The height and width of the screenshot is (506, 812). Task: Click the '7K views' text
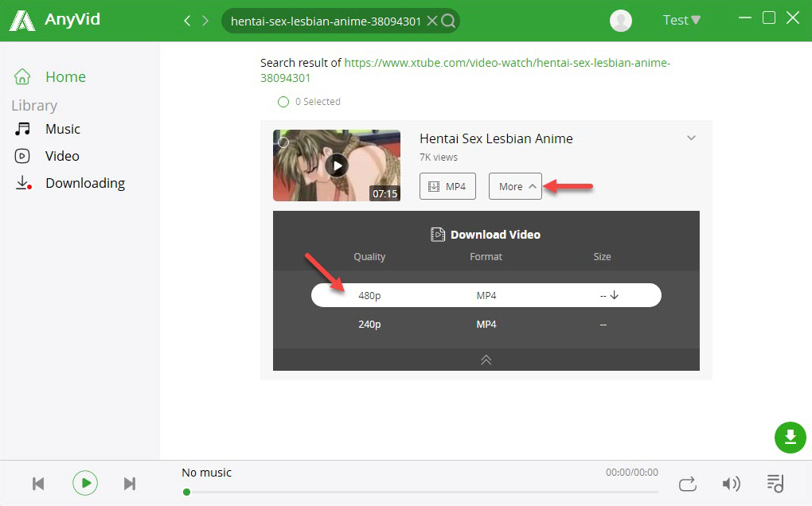click(439, 158)
